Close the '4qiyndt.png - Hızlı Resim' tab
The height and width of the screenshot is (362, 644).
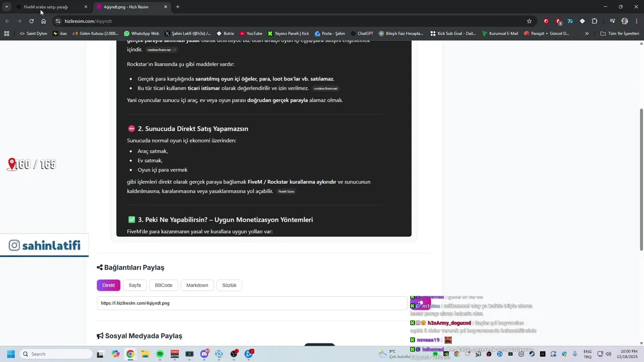pos(166,7)
